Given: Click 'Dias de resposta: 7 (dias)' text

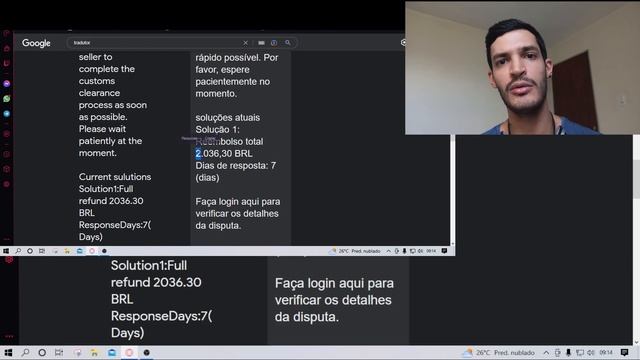Looking at the screenshot, I should 236,171.
